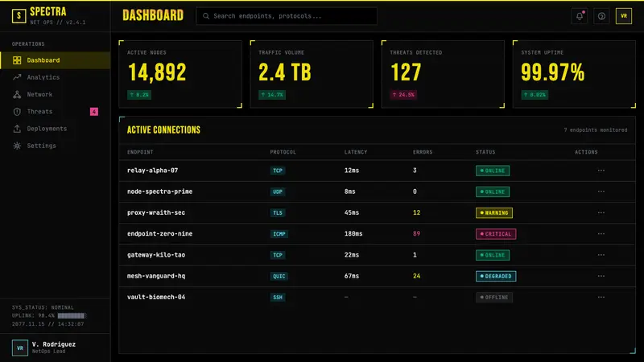Sort by the Errors column header

click(423, 152)
